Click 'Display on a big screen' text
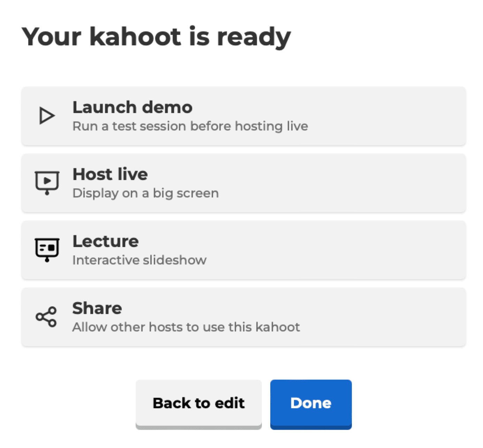483x448 pixels. [x=145, y=193]
